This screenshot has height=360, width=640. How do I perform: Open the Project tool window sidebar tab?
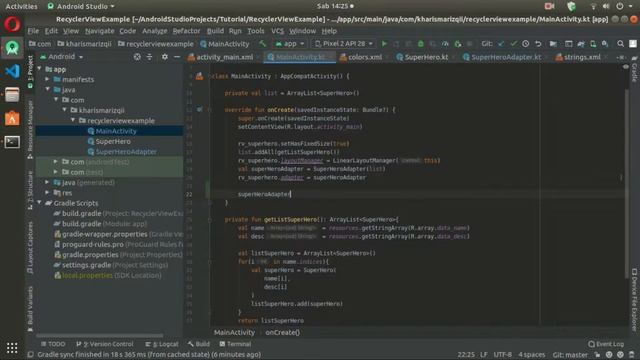pos(30,72)
